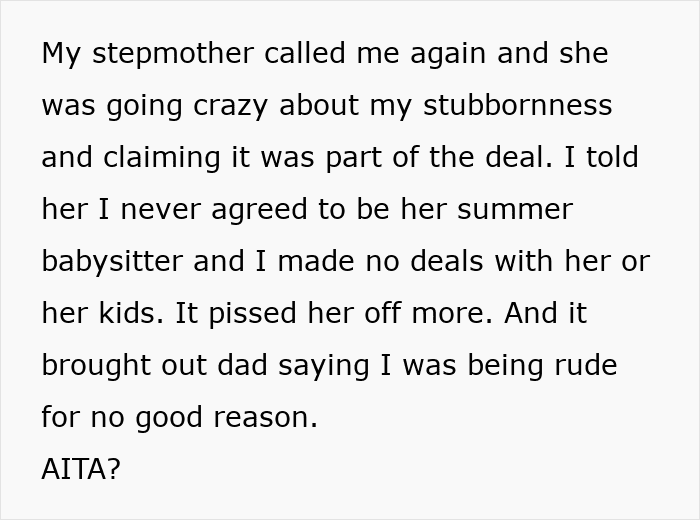The height and width of the screenshot is (520, 700).
Task: Click the text "AITA?" at the bottom
Action: [81, 469]
